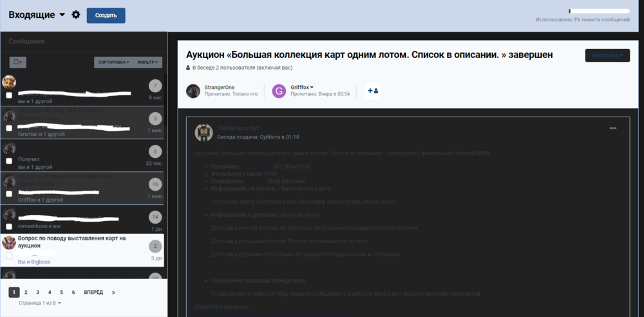The image size is (644, 317).
Task: Open the inbox settings gear icon
Action: (76, 15)
